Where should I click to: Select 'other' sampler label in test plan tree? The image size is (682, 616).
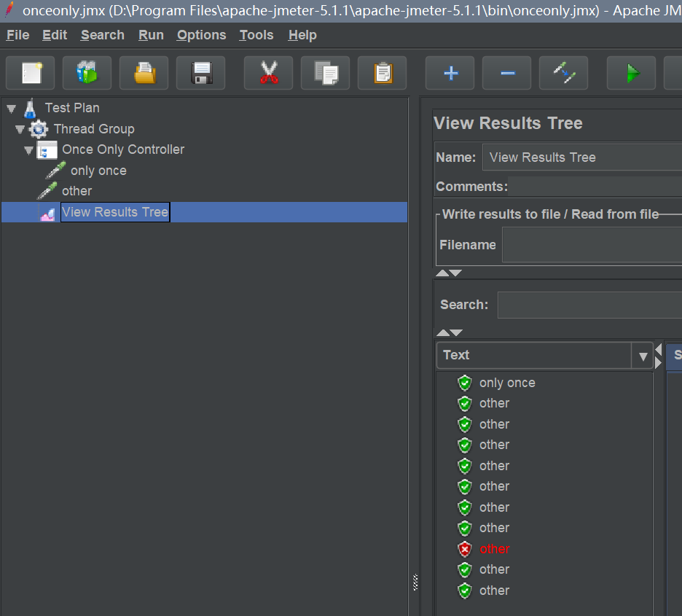tap(77, 191)
